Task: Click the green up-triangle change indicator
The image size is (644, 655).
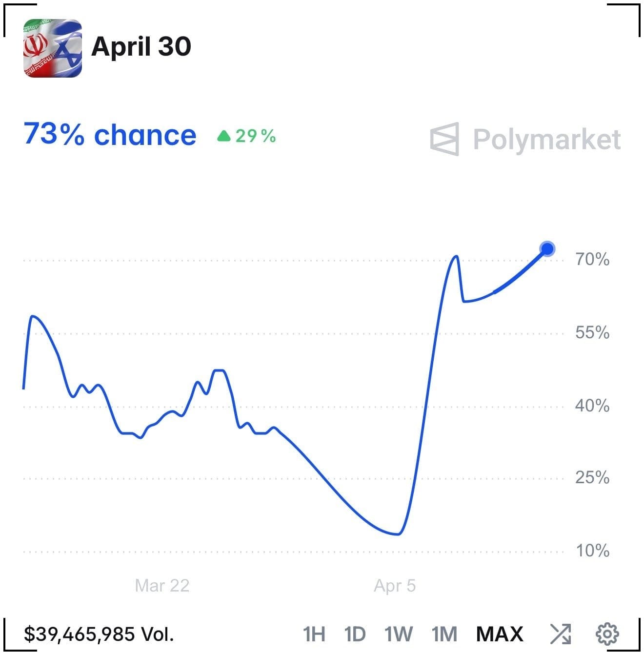Action: (x=223, y=136)
